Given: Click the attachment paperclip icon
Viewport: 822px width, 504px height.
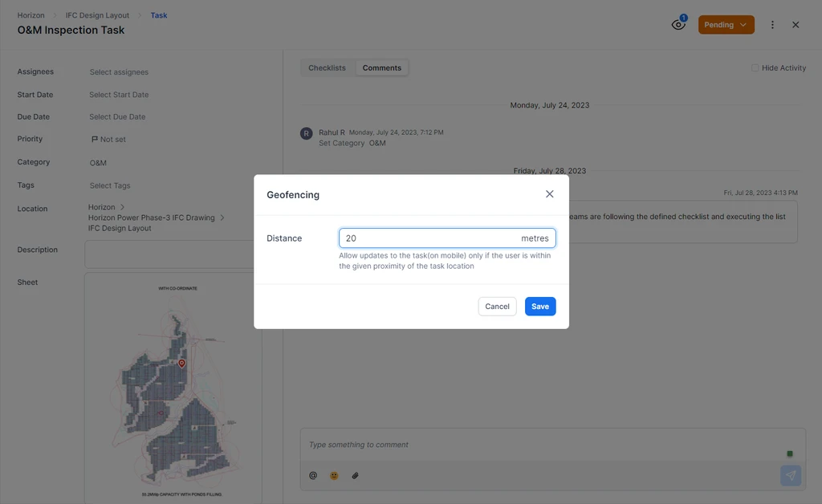Looking at the screenshot, I should (x=356, y=476).
